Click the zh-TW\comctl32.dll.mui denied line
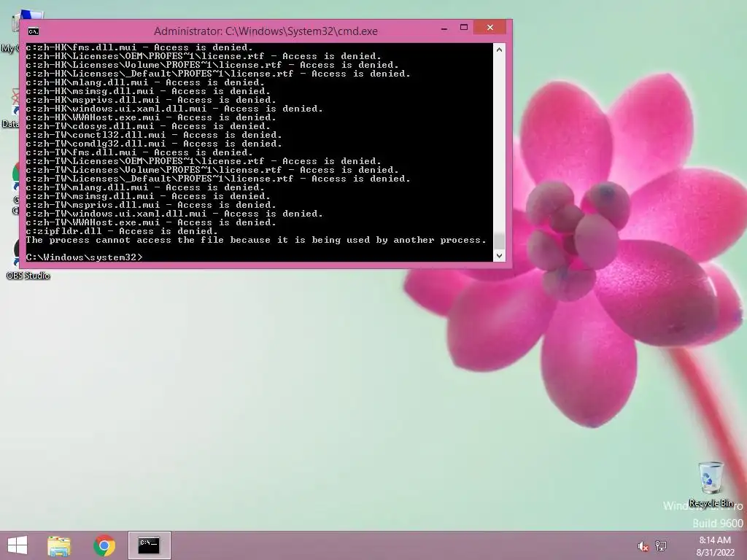 (x=153, y=135)
